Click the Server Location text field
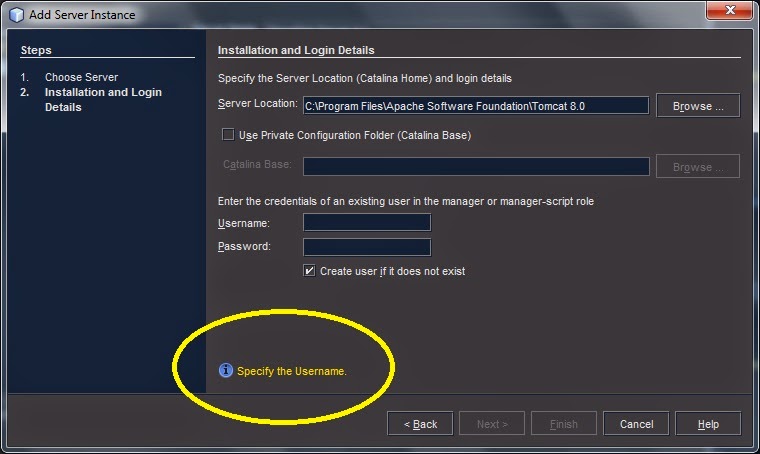Image resolution: width=760 pixels, height=454 pixels. pos(476,106)
